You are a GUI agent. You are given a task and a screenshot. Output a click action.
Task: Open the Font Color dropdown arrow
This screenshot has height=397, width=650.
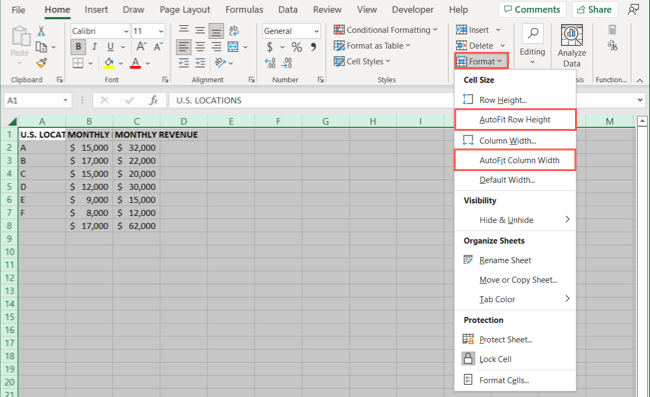tap(148, 63)
